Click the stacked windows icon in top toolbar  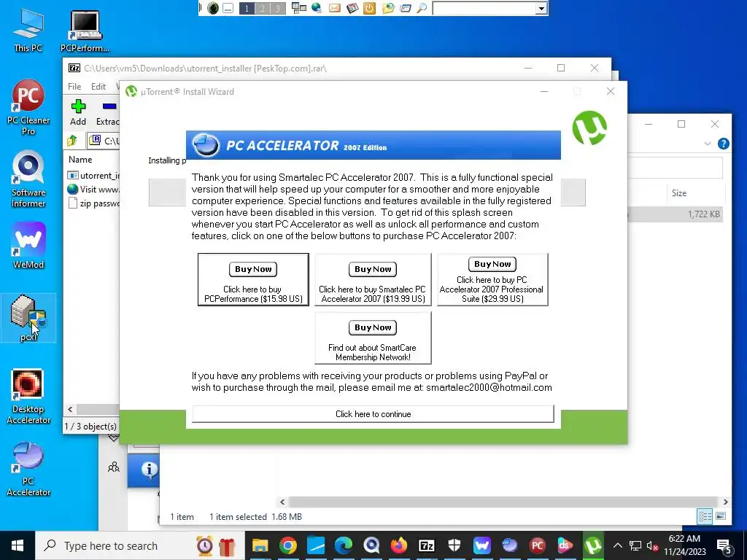tap(405, 8)
